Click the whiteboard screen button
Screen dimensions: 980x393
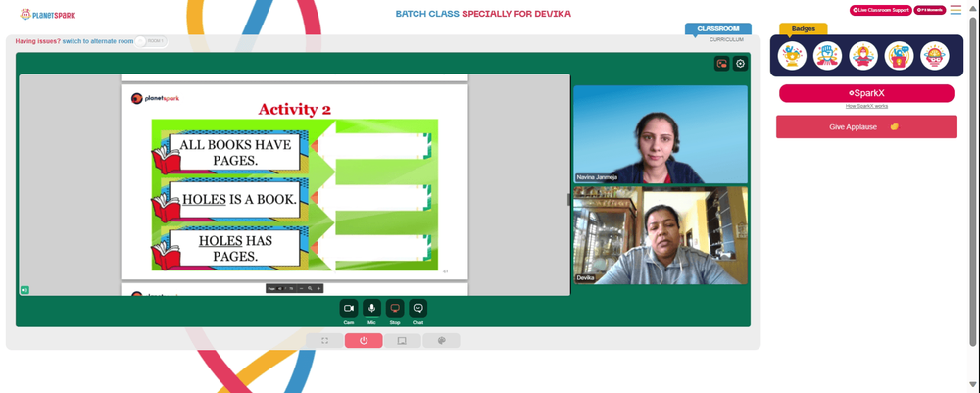[403, 340]
